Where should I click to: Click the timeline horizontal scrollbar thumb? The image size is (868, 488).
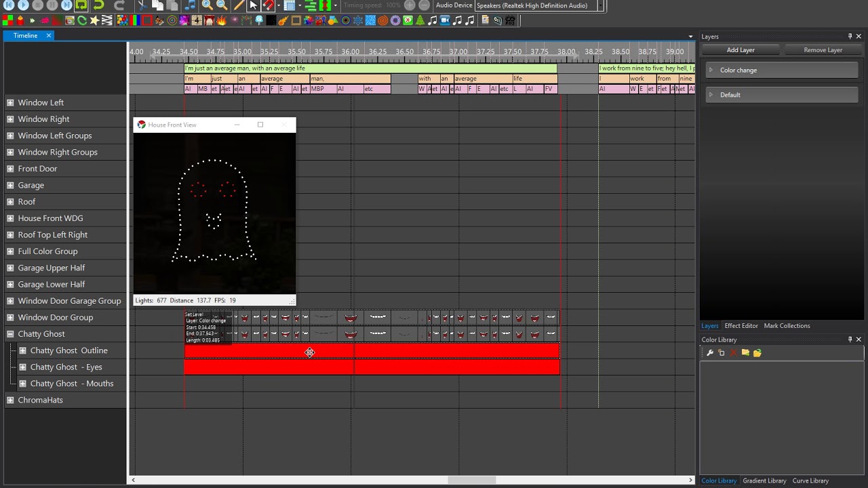472,480
